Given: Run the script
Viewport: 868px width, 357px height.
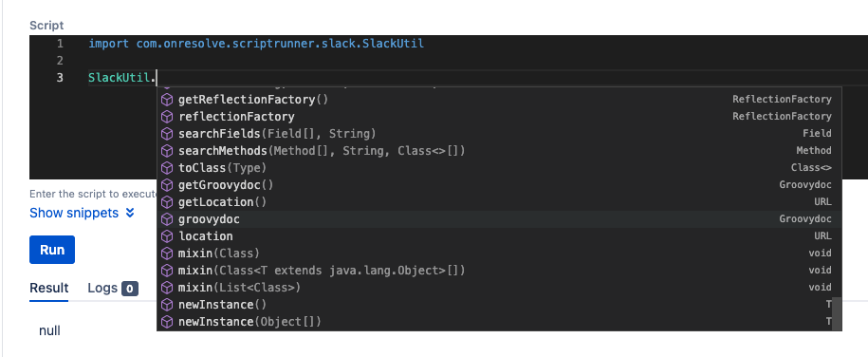Looking at the screenshot, I should click(x=52, y=250).
